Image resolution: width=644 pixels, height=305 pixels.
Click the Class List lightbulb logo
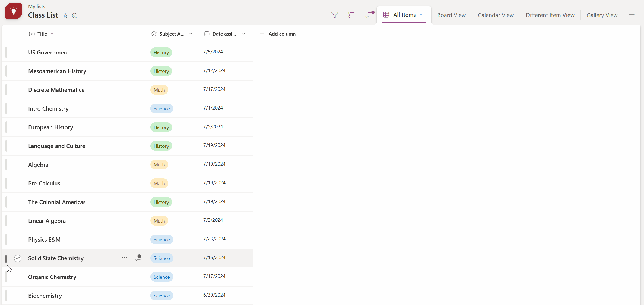[13, 11]
